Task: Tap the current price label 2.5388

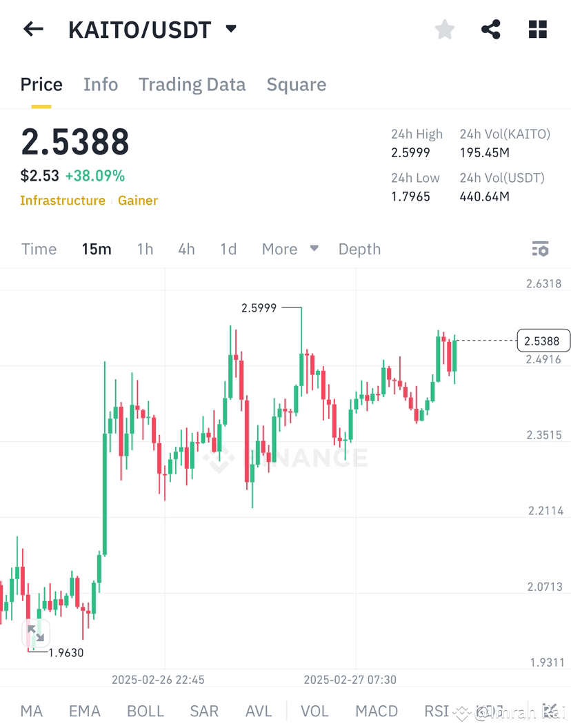Action: (543, 340)
